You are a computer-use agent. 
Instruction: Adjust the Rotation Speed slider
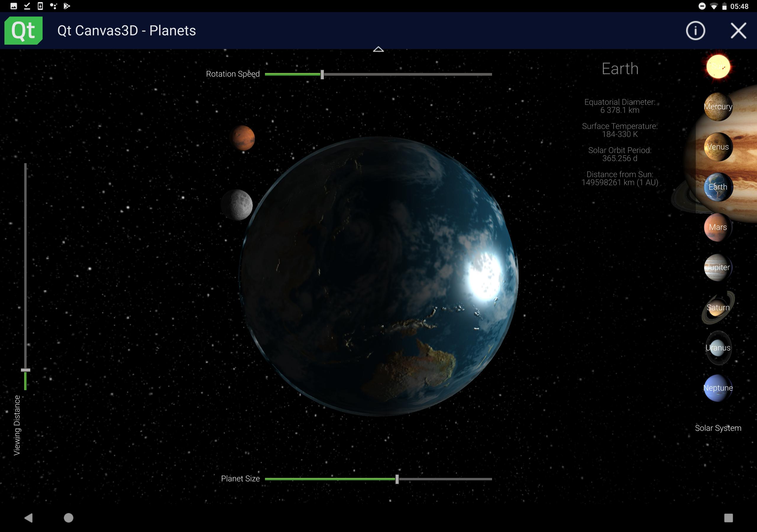(x=322, y=74)
